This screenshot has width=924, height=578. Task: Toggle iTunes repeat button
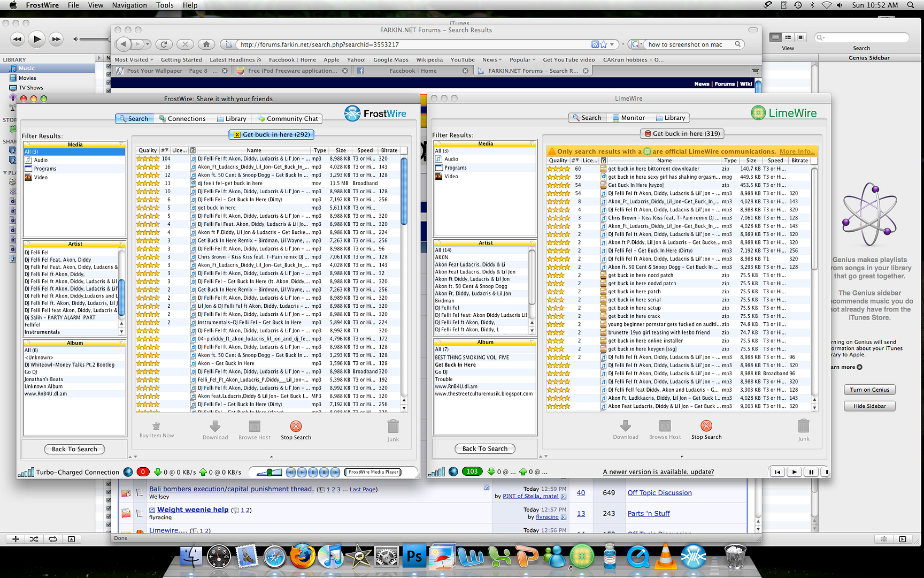coord(52,539)
